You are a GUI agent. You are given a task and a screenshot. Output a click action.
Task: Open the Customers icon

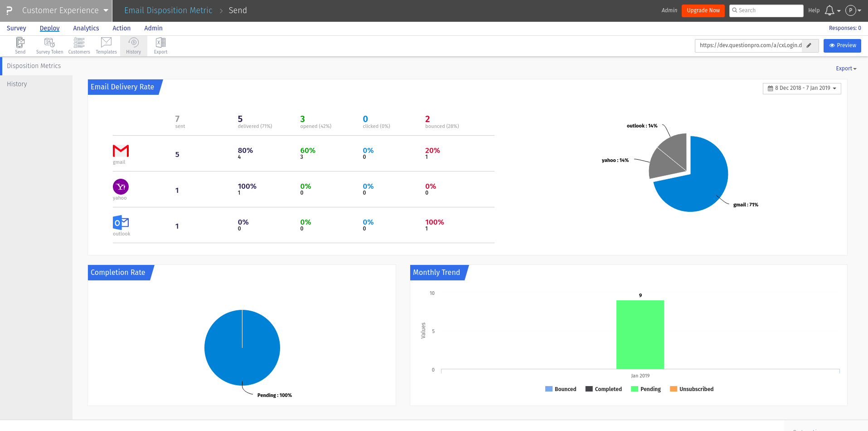point(79,45)
